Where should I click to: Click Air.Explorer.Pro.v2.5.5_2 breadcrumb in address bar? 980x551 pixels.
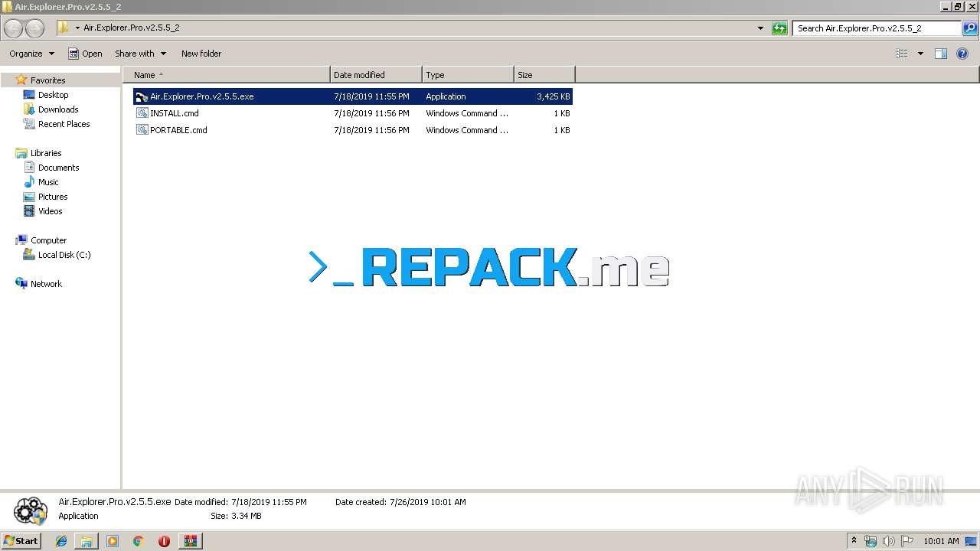[132, 28]
